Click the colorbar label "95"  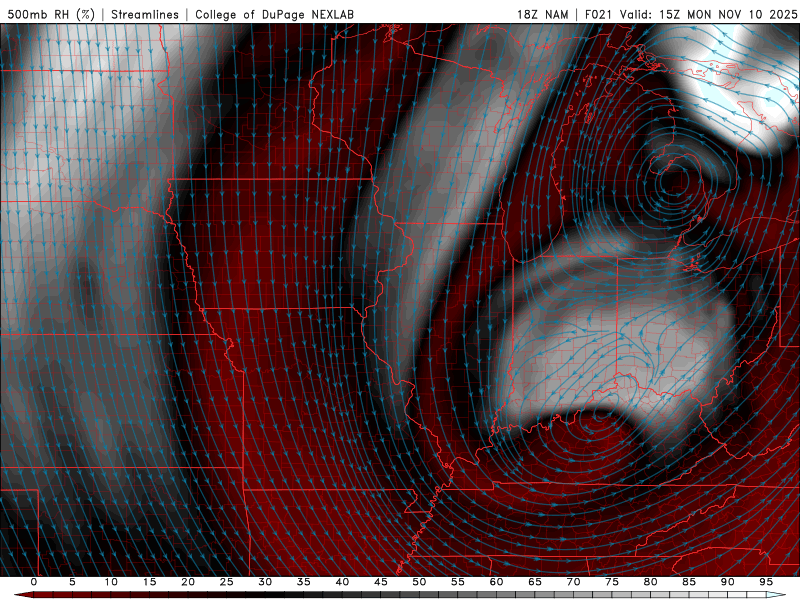point(766,582)
